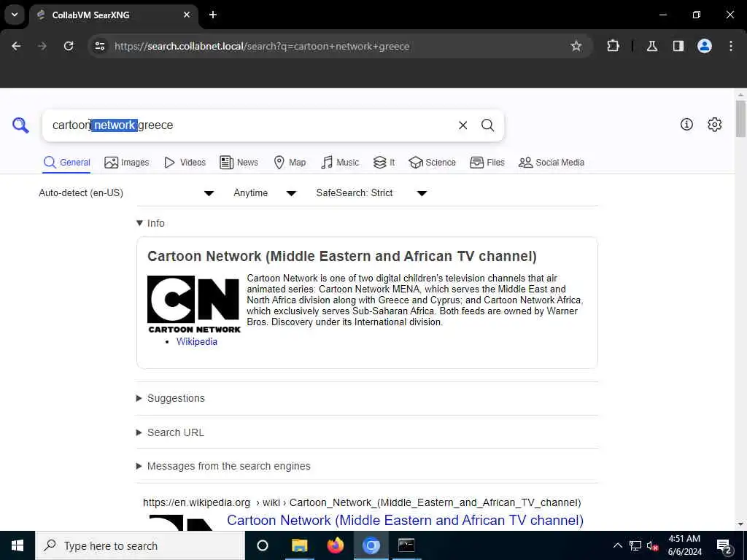Open Task View from taskbar

point(263,545)
